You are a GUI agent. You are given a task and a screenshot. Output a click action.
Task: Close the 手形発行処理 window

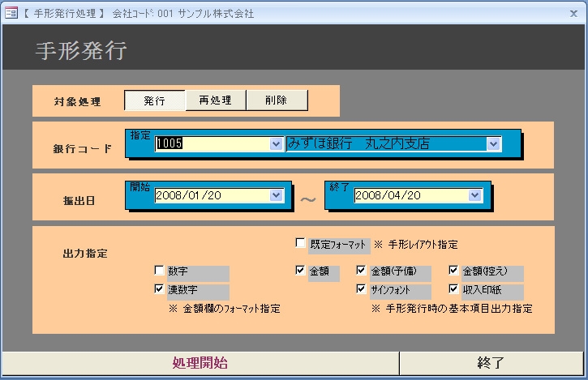coord(573,14)
